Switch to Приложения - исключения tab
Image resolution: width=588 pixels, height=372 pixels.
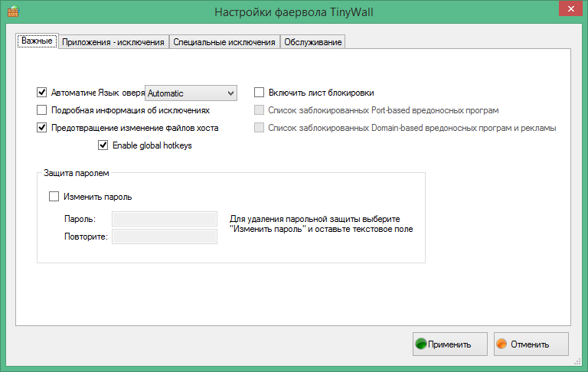(x=113, y=42)
